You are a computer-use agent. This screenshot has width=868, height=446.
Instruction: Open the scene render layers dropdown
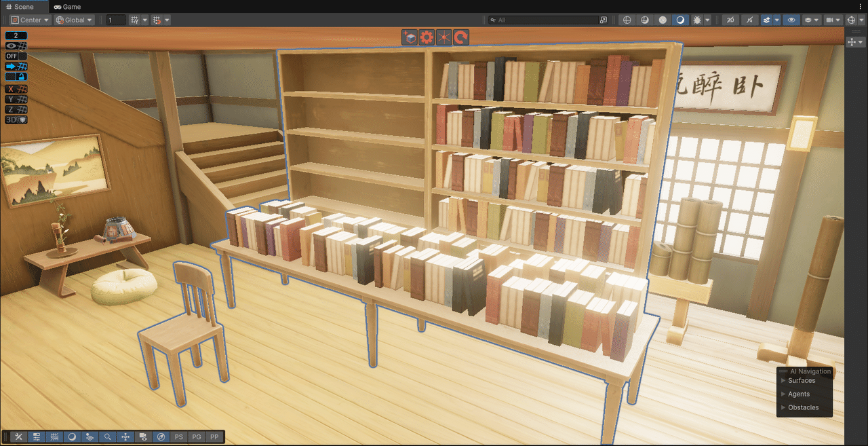click(x=812, y=20)
